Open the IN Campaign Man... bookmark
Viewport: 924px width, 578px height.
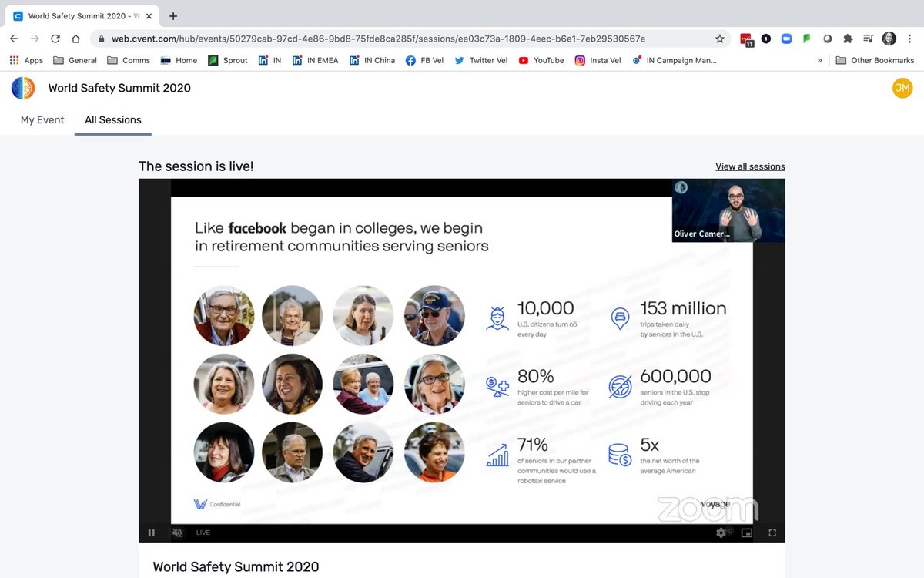point(675,60)
